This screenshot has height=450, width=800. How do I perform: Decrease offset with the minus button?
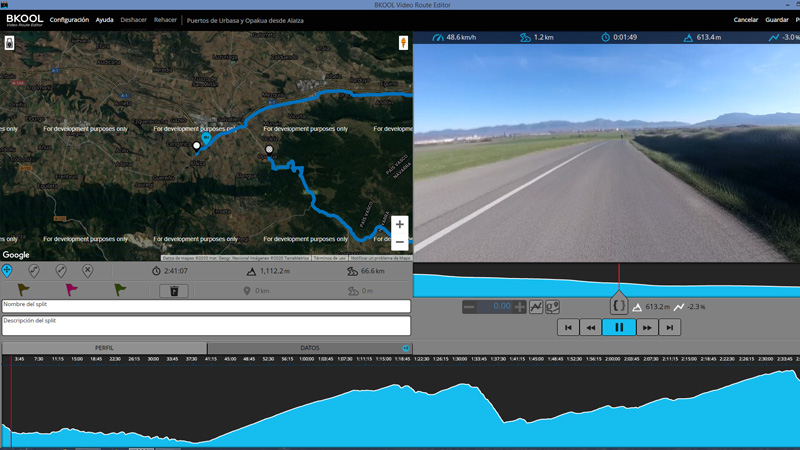469,307
